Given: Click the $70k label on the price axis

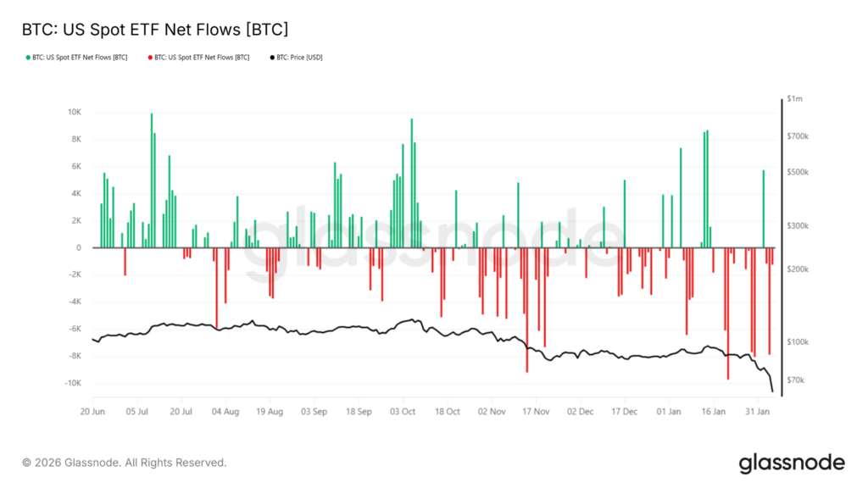Looking at the screenshot, I should pyautogui.click(x=796, y=380).
